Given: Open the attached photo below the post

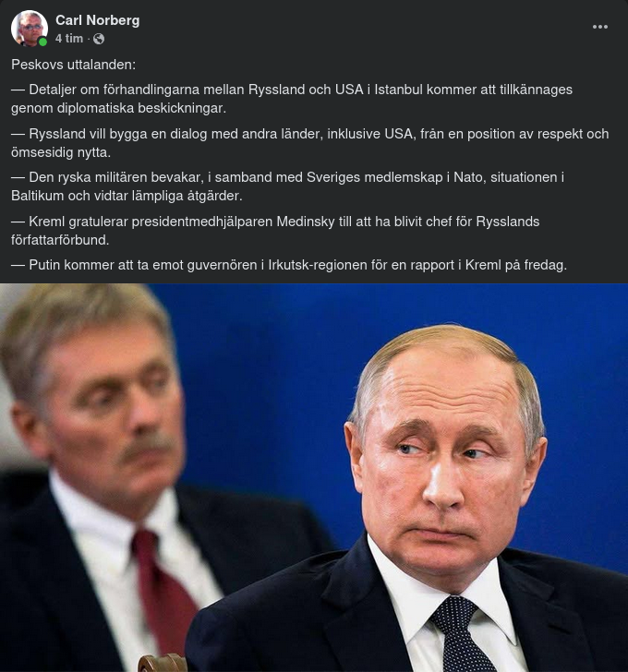Looking at the screenshot, I should pos(314,477).
